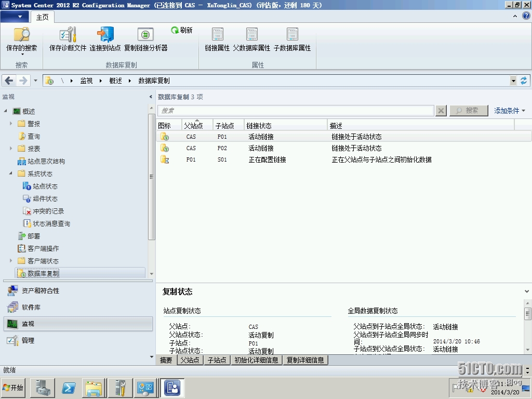Viewport: 532px width, 399px height.
Task: Sort by 链接状态 column header
Action: point(286,126)
